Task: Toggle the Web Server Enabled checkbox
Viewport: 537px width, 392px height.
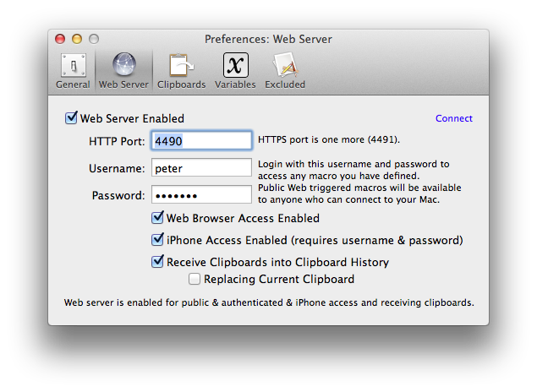Action: [x=71, y=117]
